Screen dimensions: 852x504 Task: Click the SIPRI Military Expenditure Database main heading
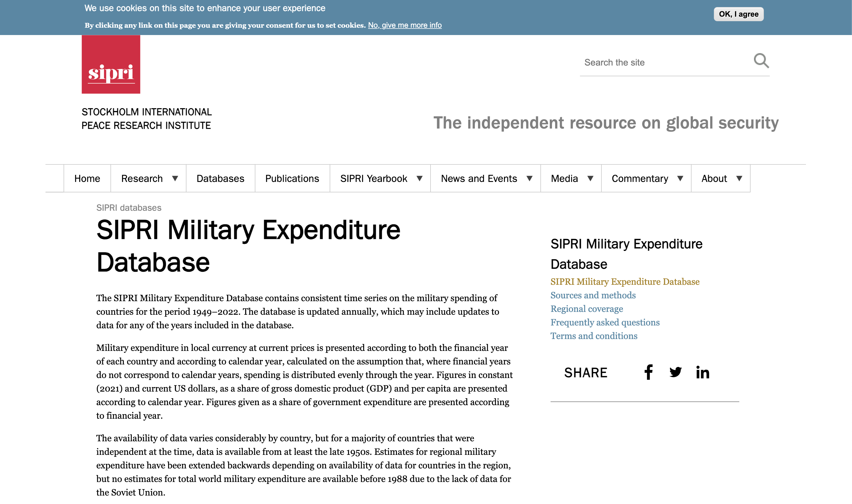tap(248, 246)
